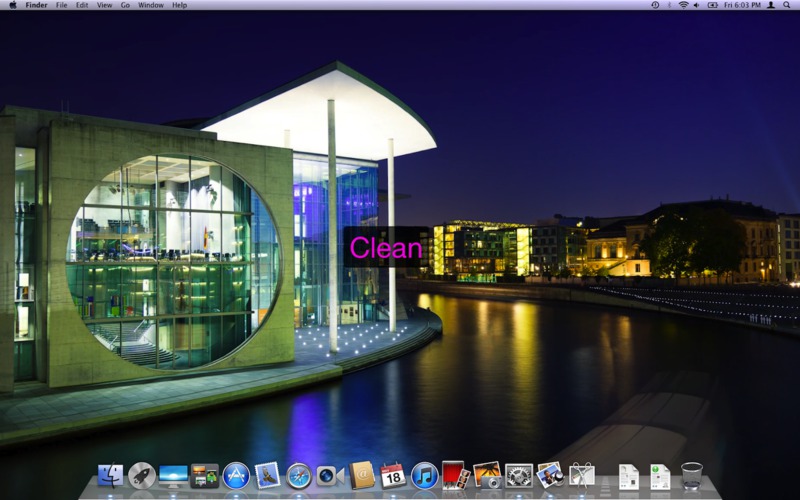800x500 pixels.
Task: Launch Safari compass icon in dock
Action: 299,475
